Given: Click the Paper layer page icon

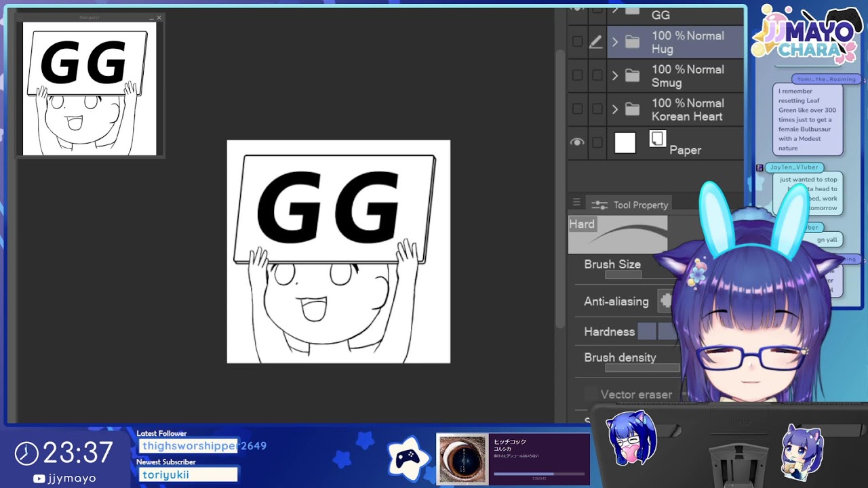Looking at the screenshot, I should click(657, 138).
